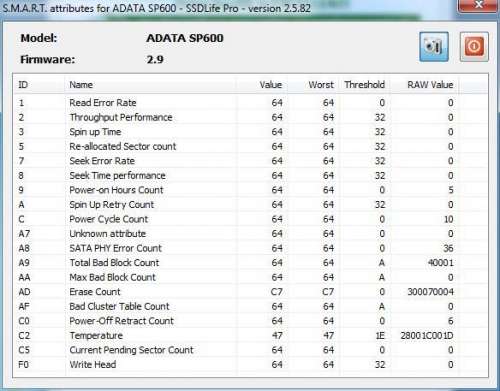Click the ADATA SP600 model name text
The width and height of the screenshot is (500, 391).
(185, 38)
